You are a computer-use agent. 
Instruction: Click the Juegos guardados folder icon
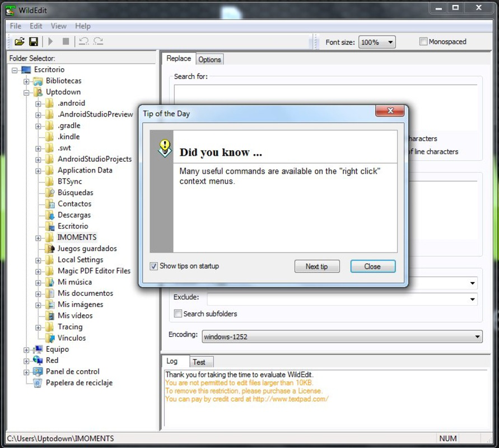point(50,249)
